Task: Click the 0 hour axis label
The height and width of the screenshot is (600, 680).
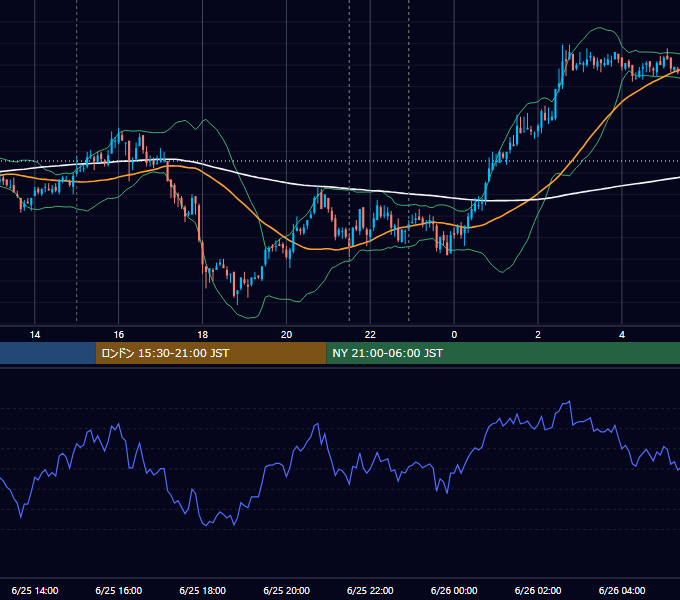Action: click(x=454, y=335)
